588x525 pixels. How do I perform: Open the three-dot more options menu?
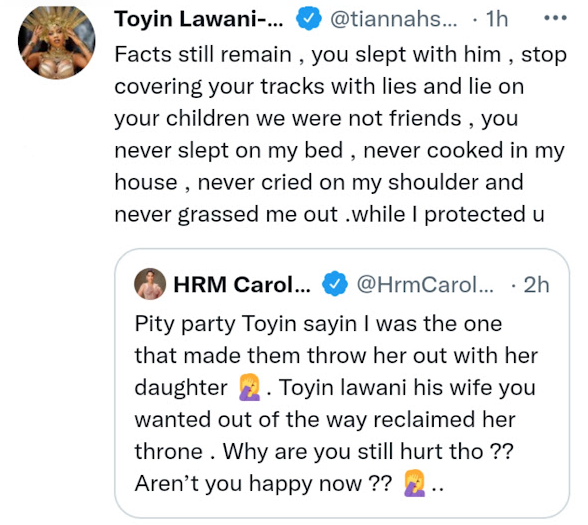[x=555, y=18]
